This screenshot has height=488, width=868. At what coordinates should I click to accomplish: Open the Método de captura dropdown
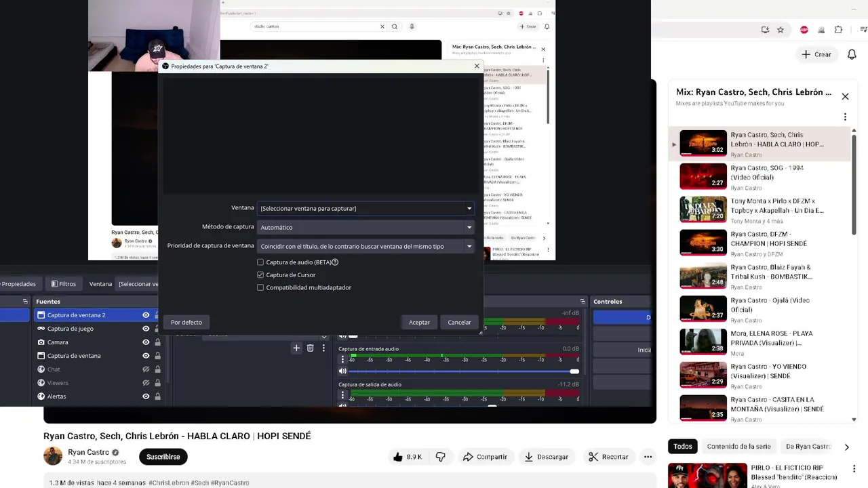(x=366, y=227)
